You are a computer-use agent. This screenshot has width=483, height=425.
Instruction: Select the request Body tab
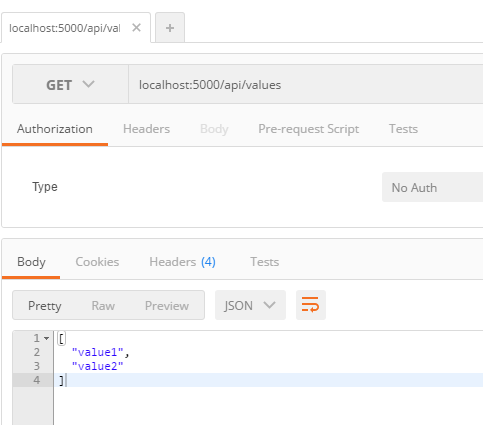coord(214,129)
